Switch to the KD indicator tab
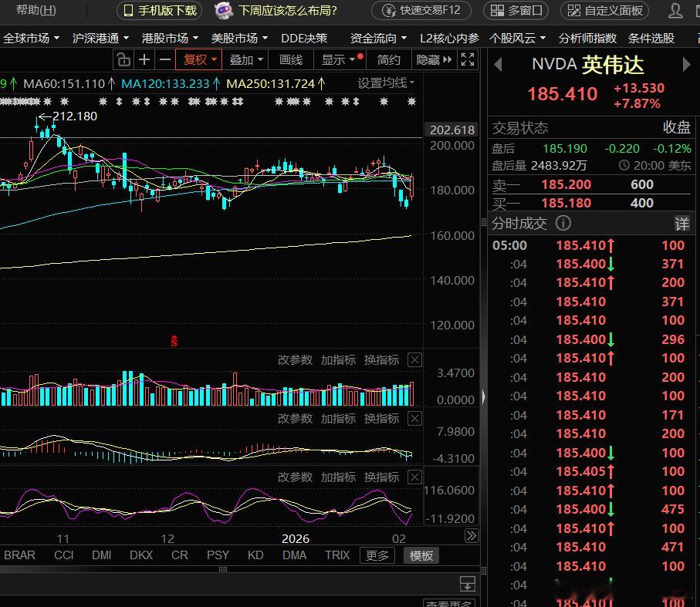Image resolution: width=700 pixels, height=607 pixels. tap(255, 555)
